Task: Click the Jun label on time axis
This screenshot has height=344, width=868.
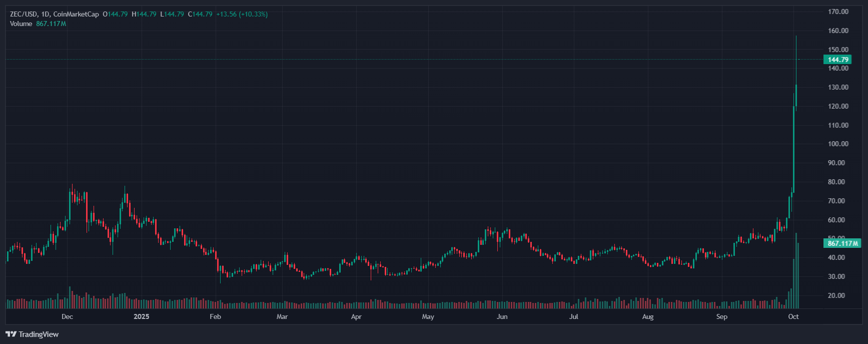Action: (x=502, y=316)
